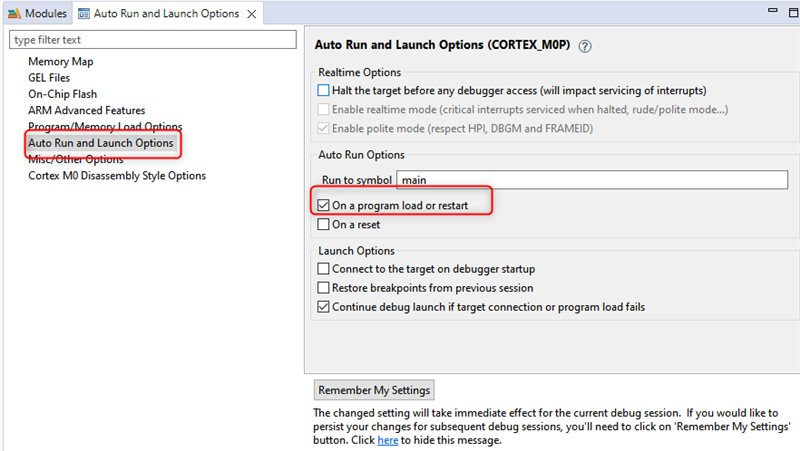The image size is (800, 451).
Task: Click the help question mark icon
Action: pos(585,46)
